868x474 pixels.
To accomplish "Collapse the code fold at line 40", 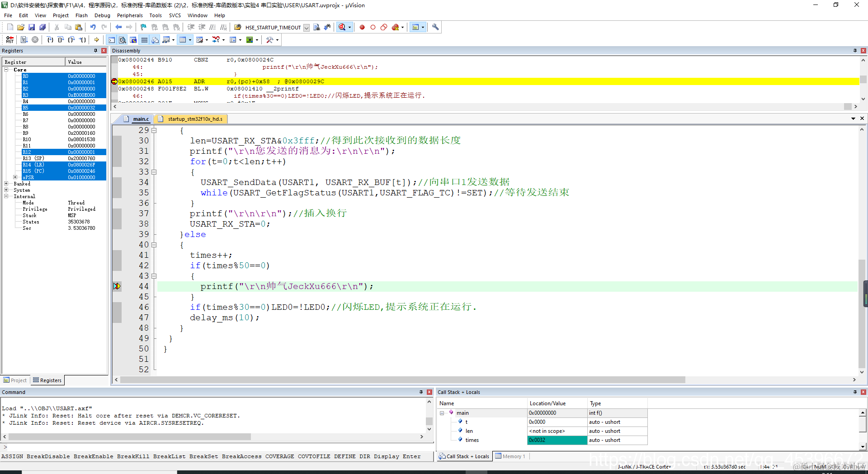I will (154, 245).
